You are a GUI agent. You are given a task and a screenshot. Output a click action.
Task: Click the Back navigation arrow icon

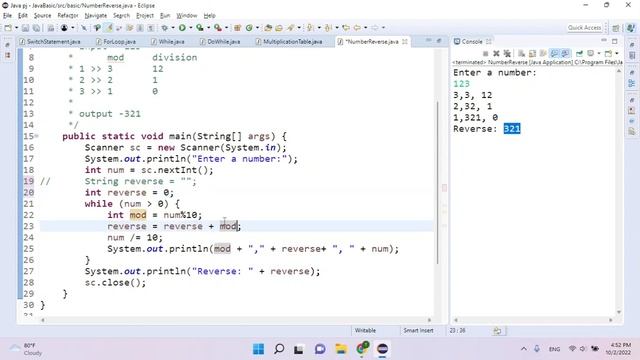(358, 28)
